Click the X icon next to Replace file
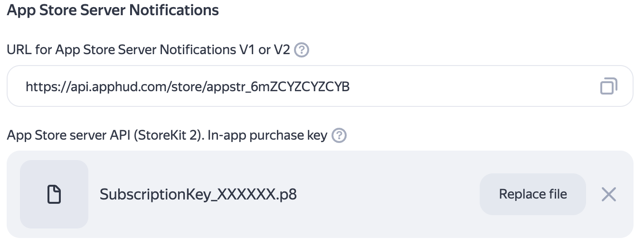The width and height of the screenshot is (644, 247). tap(608, 194)
